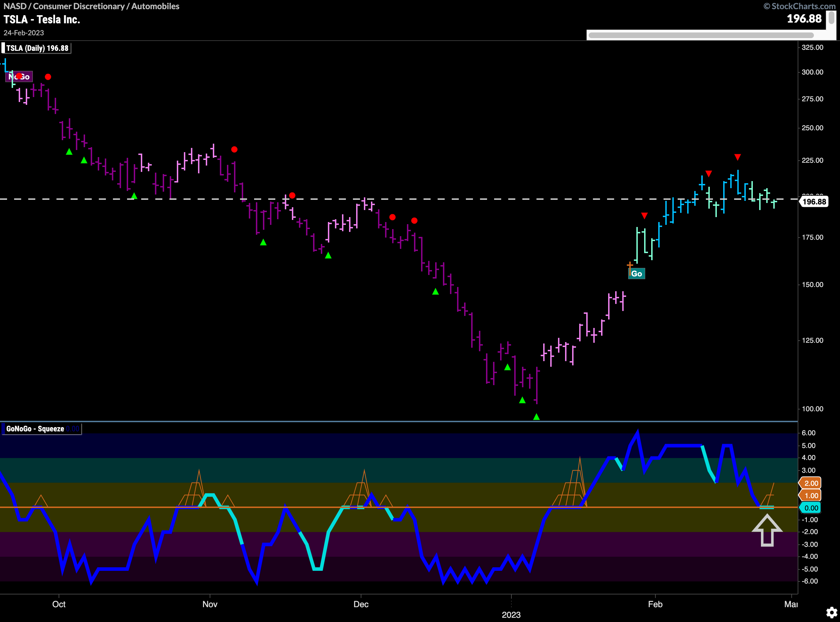Click the StockCharts.com copyright link
The height and width of the screenshot is (622, 840).
pyautogui.click(x=799, y=6)
